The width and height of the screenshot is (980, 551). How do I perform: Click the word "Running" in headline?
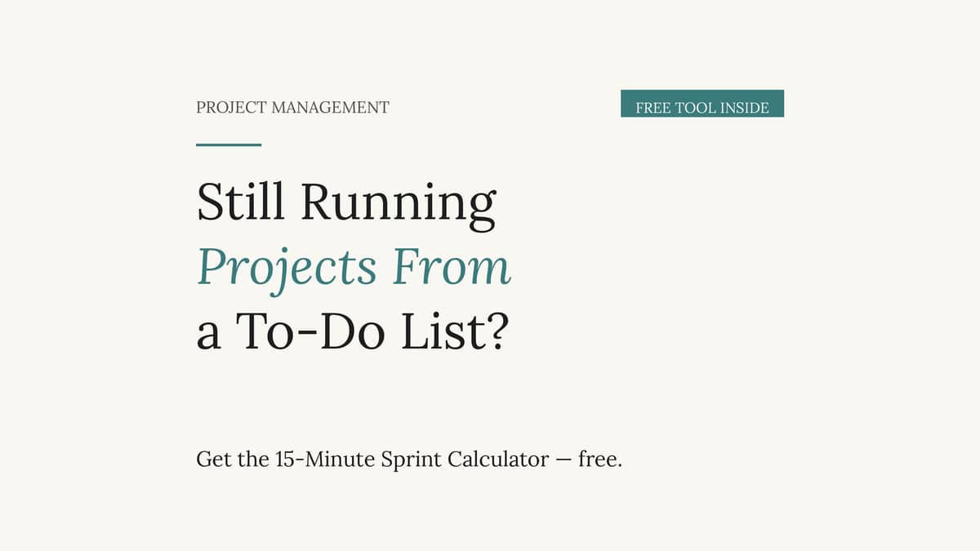(399, 204)
